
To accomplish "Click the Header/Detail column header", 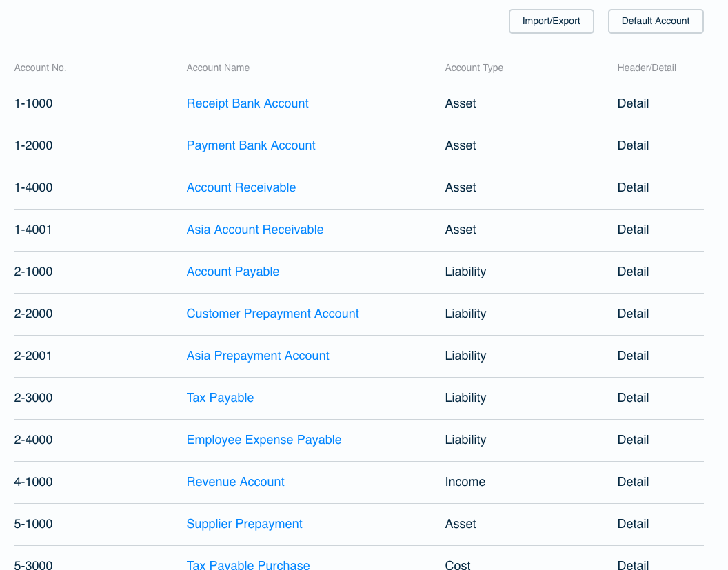I will 646,68.
